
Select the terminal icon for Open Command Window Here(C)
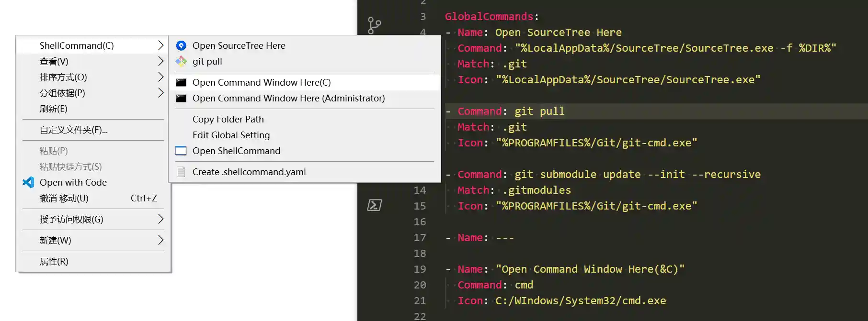pyautogui.click(x=181, y=82)
